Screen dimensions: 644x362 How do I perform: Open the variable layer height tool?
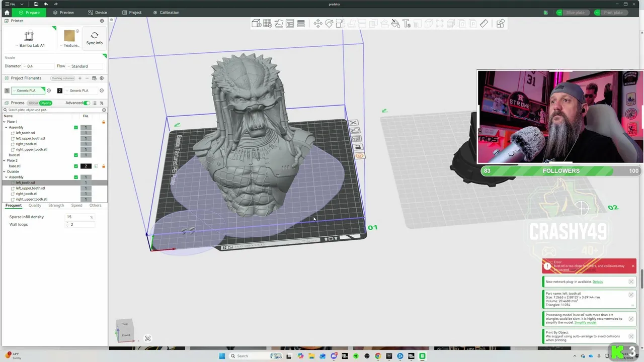301,23
